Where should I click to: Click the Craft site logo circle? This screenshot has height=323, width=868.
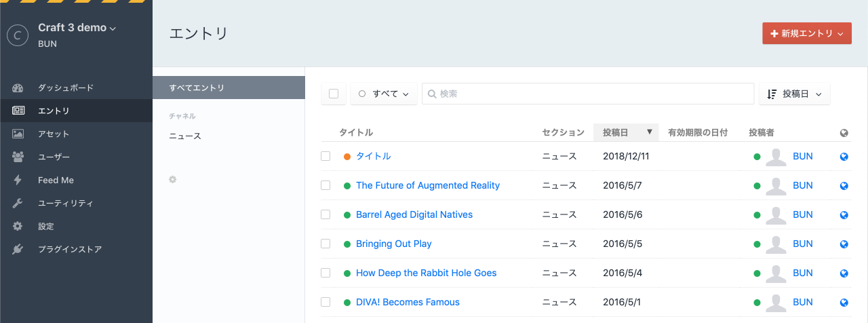(18, 35)
